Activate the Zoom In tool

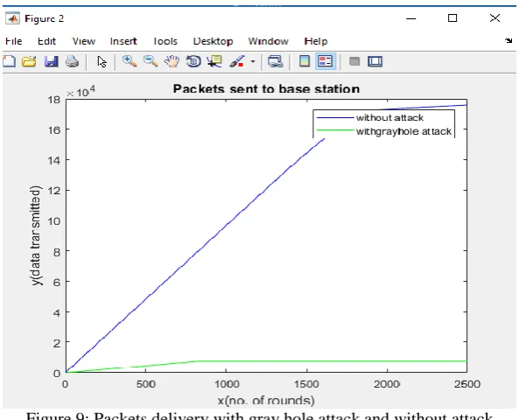pos(130,61)
